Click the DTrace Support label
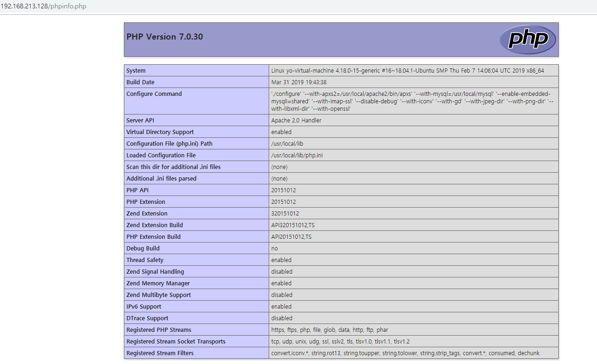This screenshot has height=364, width=597. coord(147,318)
